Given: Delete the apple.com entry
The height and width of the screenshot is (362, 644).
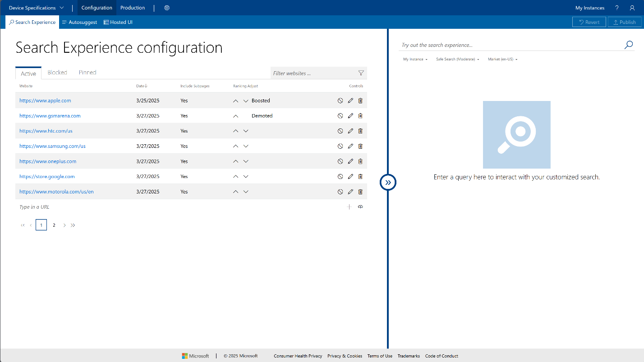Looking at the screenshot, I should click(360, 101).
